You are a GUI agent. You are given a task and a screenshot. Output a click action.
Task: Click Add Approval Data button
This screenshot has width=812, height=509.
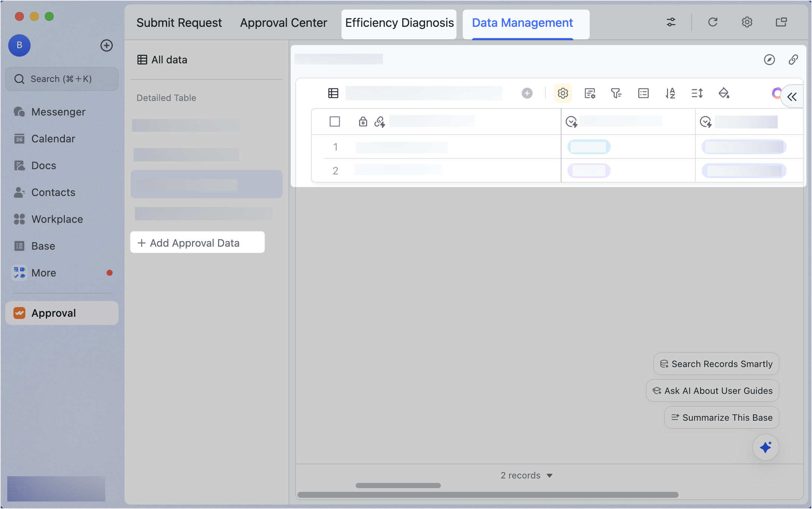click(x=198, y=243)
